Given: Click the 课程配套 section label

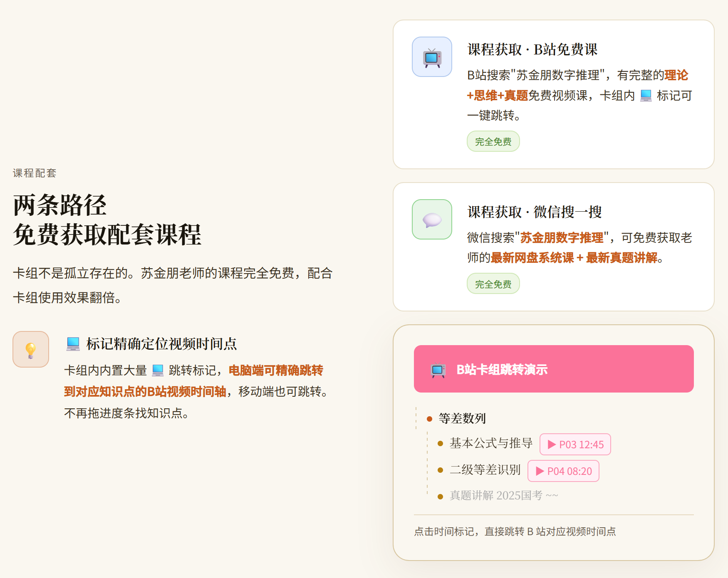Looking at the screenshot, I should point(35,173).
